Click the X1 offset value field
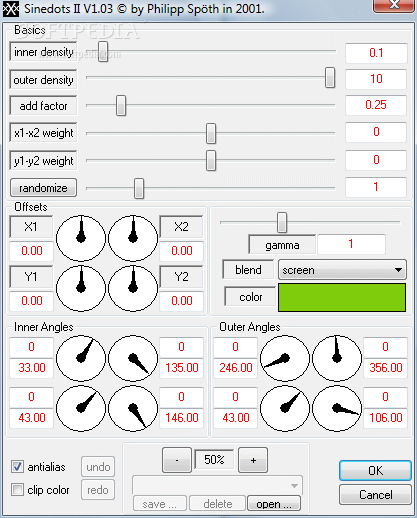Viewport: 417px width, 518px height. 32,251
